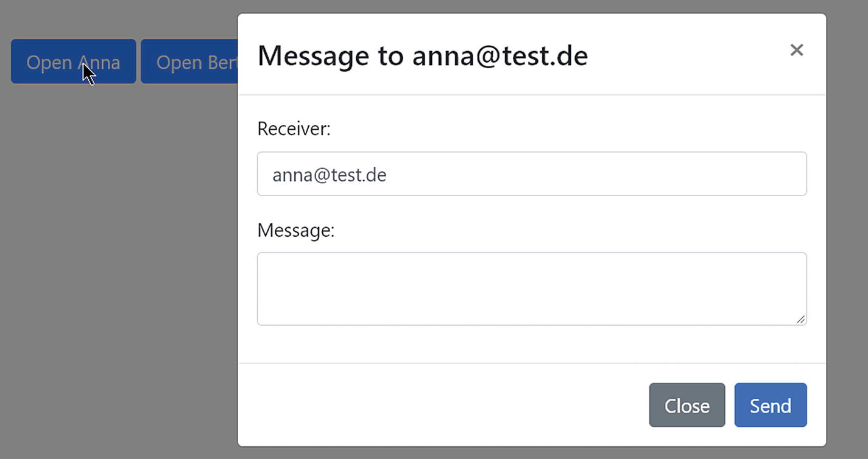The height and width of the screenshot is (459, 868).
Task: Click the email address in the modal title
Action: (499, 56)
